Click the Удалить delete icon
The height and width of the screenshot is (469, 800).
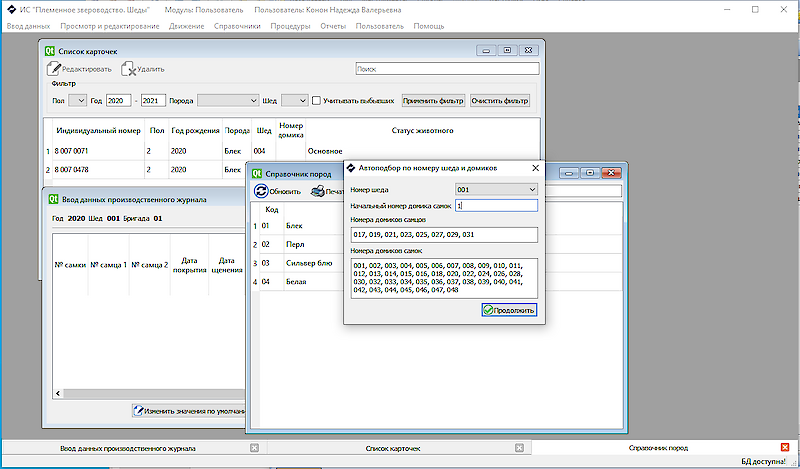coord(129,69)
